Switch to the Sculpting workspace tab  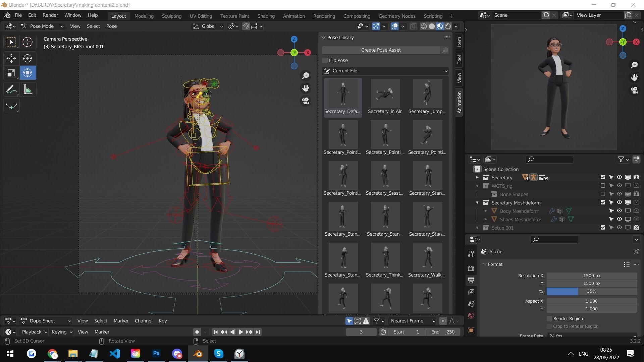pos(171,16)
